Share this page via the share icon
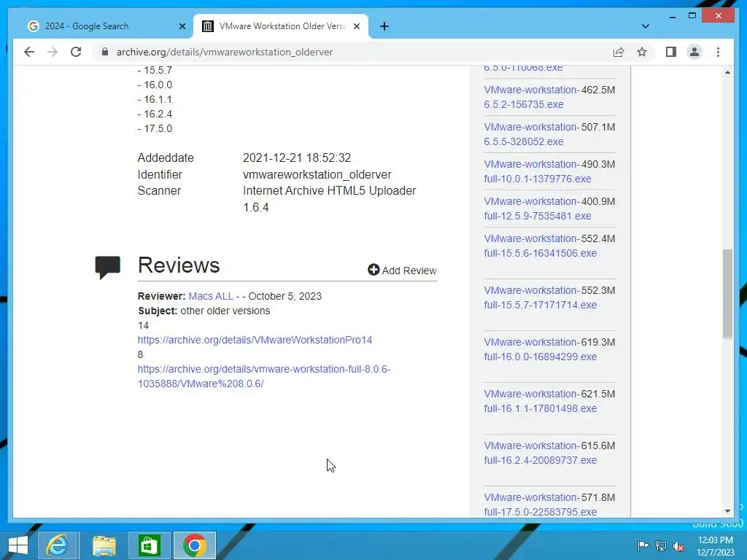The width and height of the screenshot is (747, 560). [x=619, y=52]
